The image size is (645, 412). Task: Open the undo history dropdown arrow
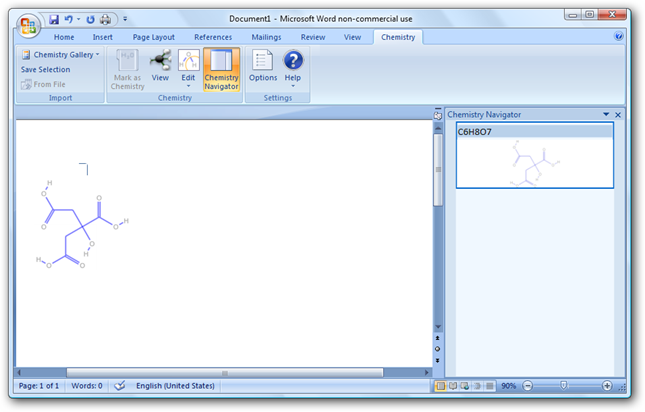[x=78, y=19]
